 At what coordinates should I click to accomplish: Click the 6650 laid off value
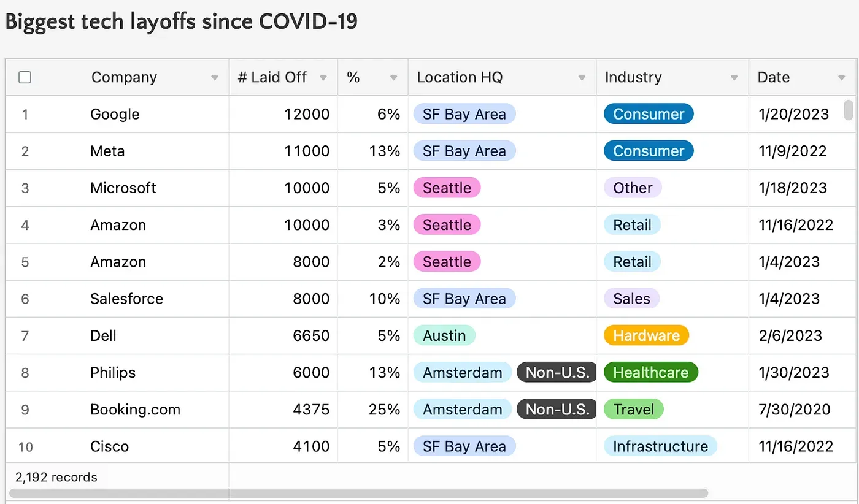(x=311, y=335)
